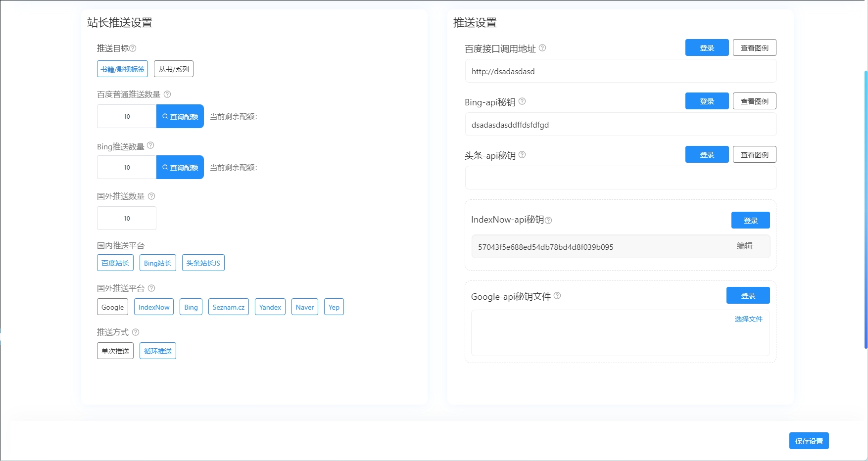868x461 pixels.
Task: Select 单次推送 push mode
Action: coord(115,351)
